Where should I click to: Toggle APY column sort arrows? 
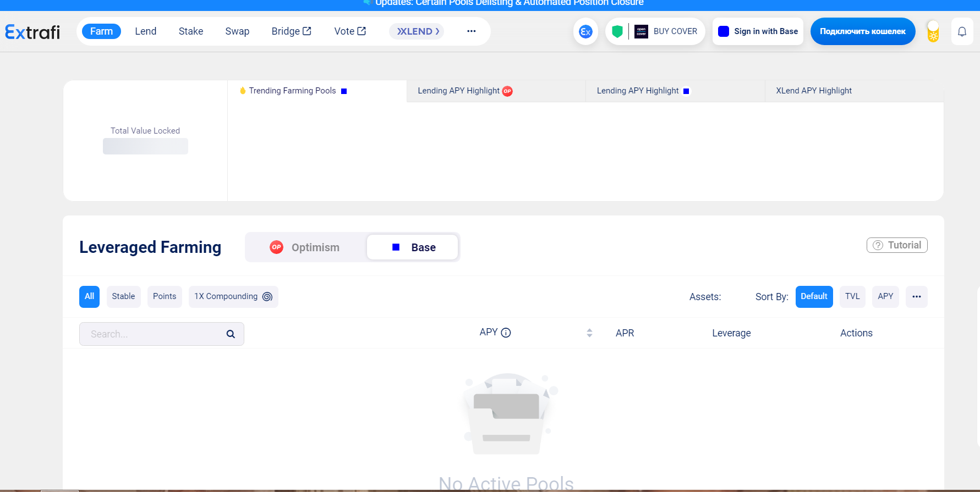(589, 333)
